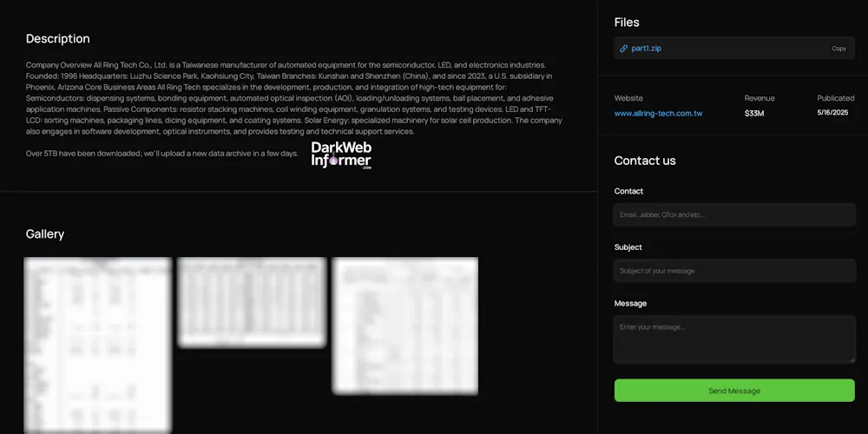The height and width of the screenshot is (434, 868).
Task: Click the Description heading
Action: click(x=57, y=39)
